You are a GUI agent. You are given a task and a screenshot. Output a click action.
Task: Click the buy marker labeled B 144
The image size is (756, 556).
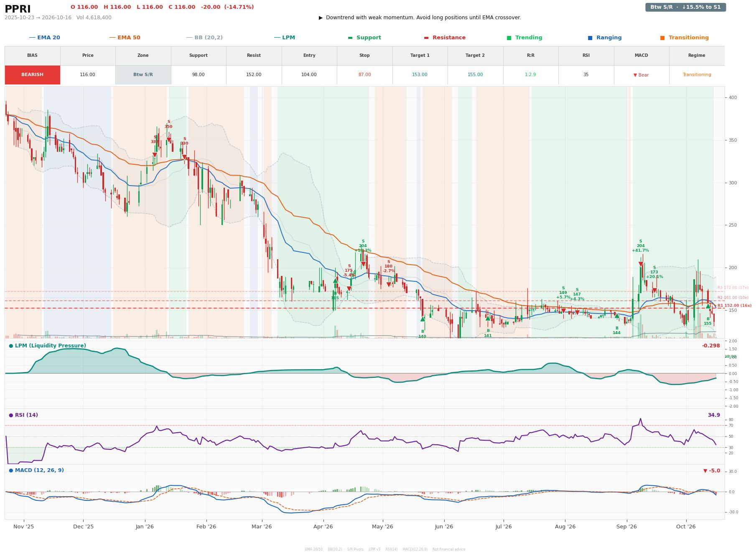tap(617, 316)
